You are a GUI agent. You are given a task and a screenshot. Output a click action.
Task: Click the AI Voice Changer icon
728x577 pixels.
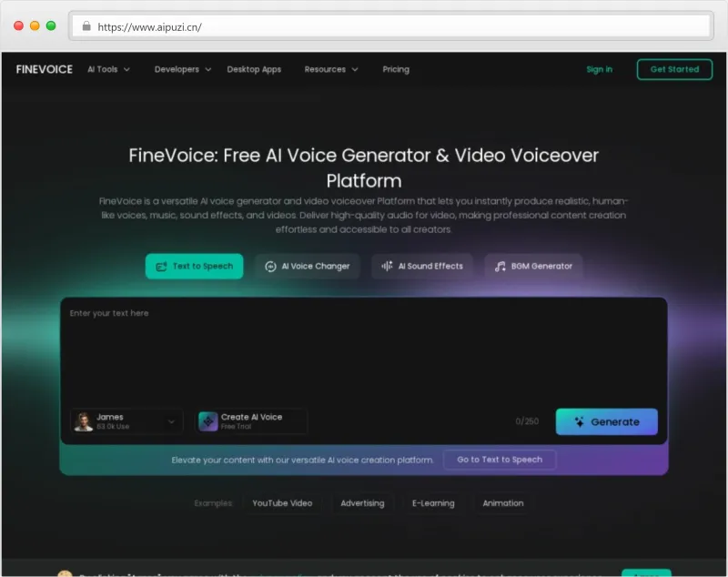coord(270,267)
